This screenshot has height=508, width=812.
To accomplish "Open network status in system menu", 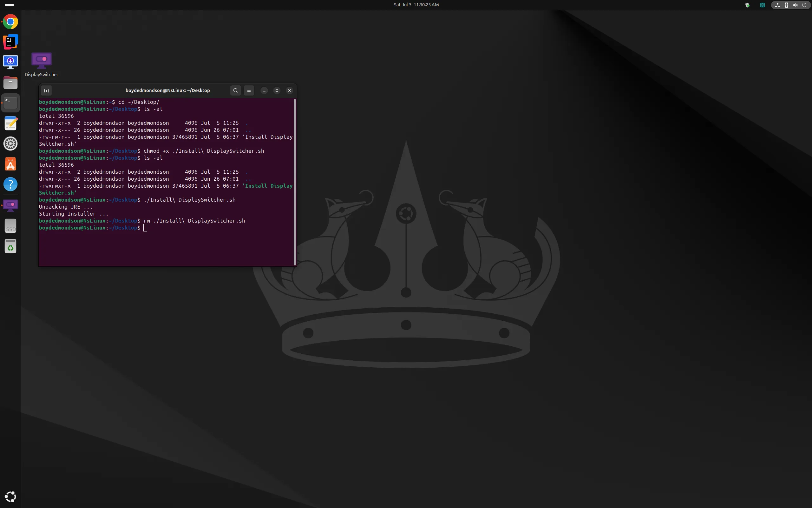I will (x=777, y=5).
